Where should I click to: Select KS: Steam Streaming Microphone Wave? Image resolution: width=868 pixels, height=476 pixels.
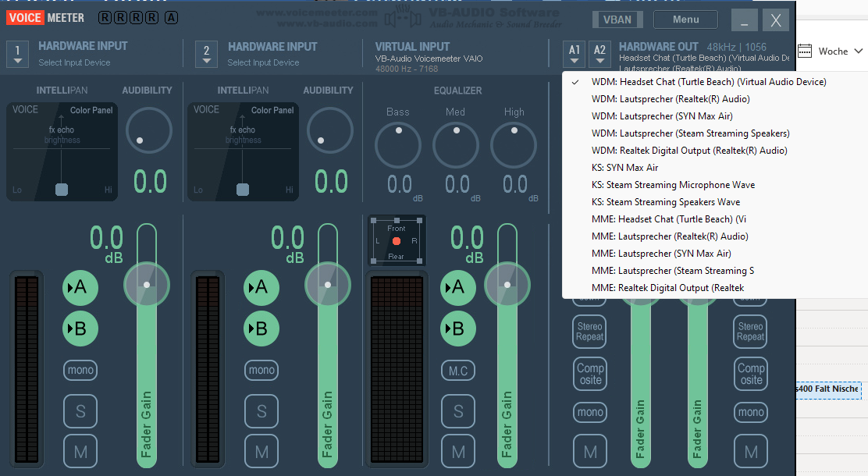point(673,185)
